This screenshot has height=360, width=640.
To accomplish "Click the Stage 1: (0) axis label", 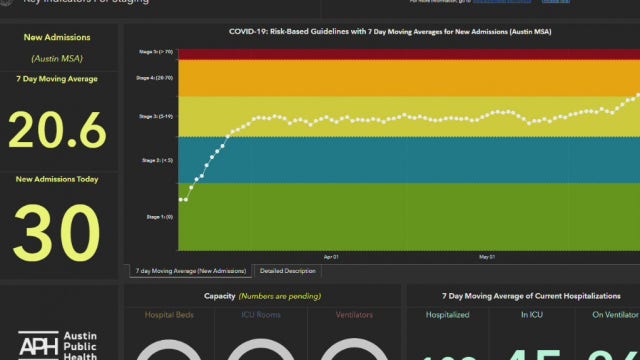I will coord(160,217).
